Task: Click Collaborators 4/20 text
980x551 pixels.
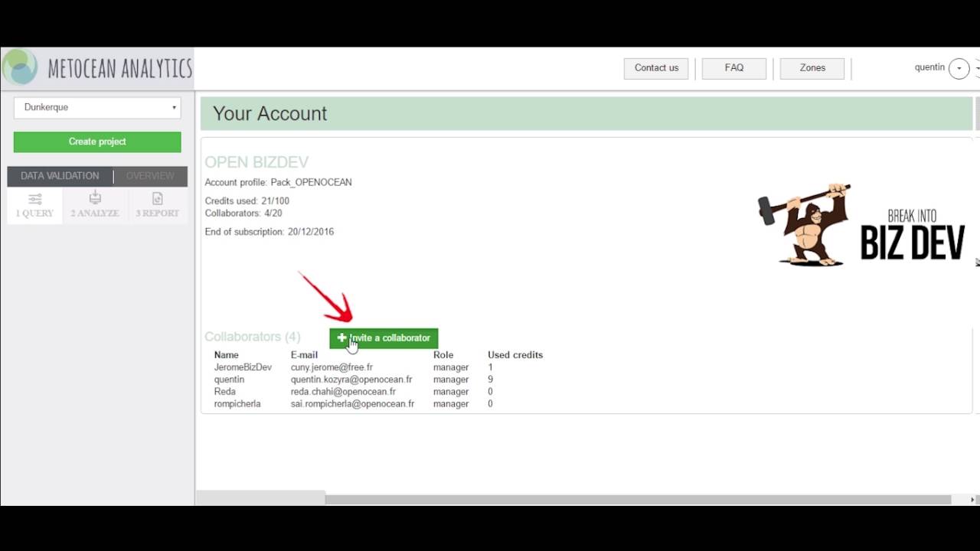Action: pyautogui.click(x=243, y=214)
